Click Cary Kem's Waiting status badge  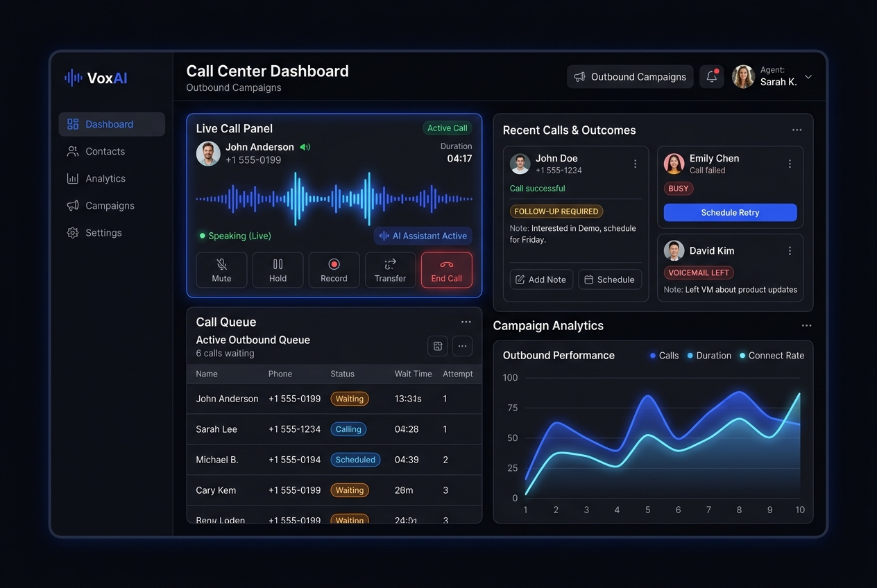pyautogui.click(x=350, y=490)
